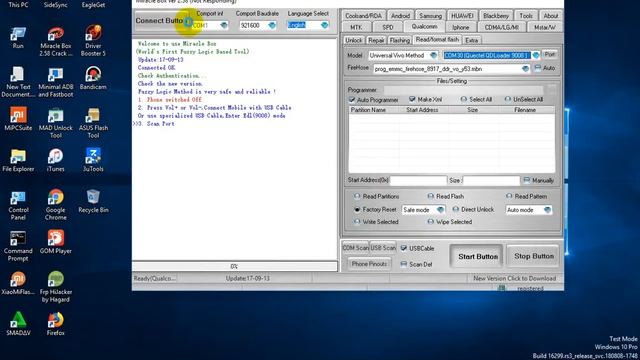
Task: Open Command Prompt desktop shortcut
Action: pyautogui.click(x=18, y=246)
